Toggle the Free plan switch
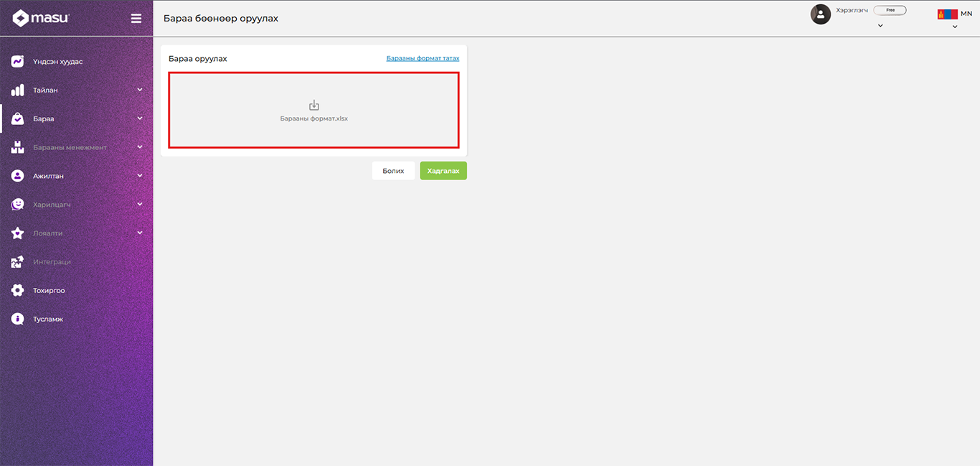 890,11
